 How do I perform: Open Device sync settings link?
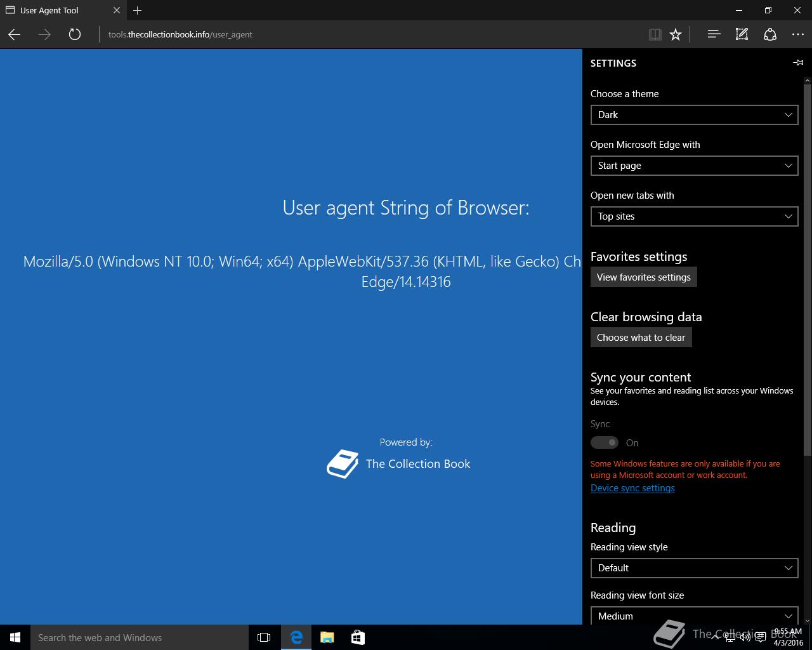(632, 488)
